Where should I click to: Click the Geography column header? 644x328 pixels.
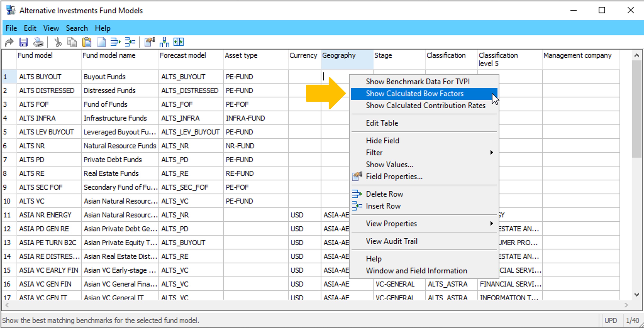point(347,59)
